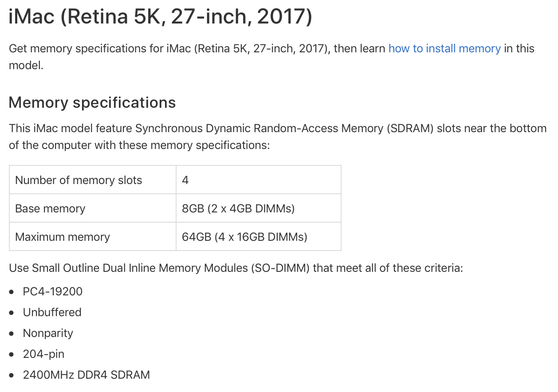Click the Memory specifications subheading
Viewport: 558px width, 392px height.
92,102
